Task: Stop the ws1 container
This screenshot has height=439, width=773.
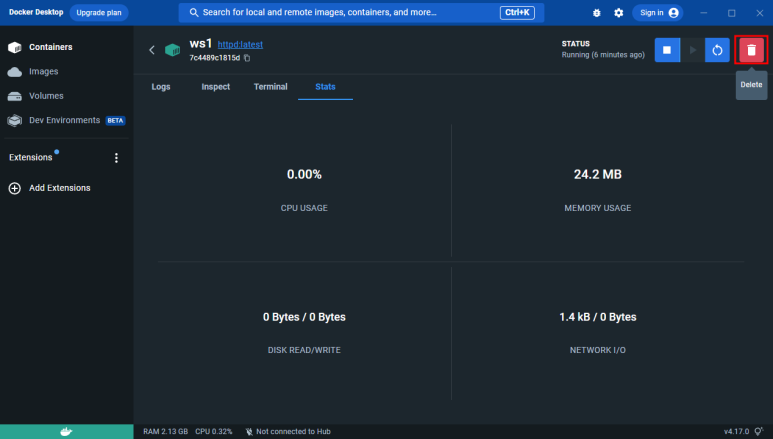Action: point(667,50)
